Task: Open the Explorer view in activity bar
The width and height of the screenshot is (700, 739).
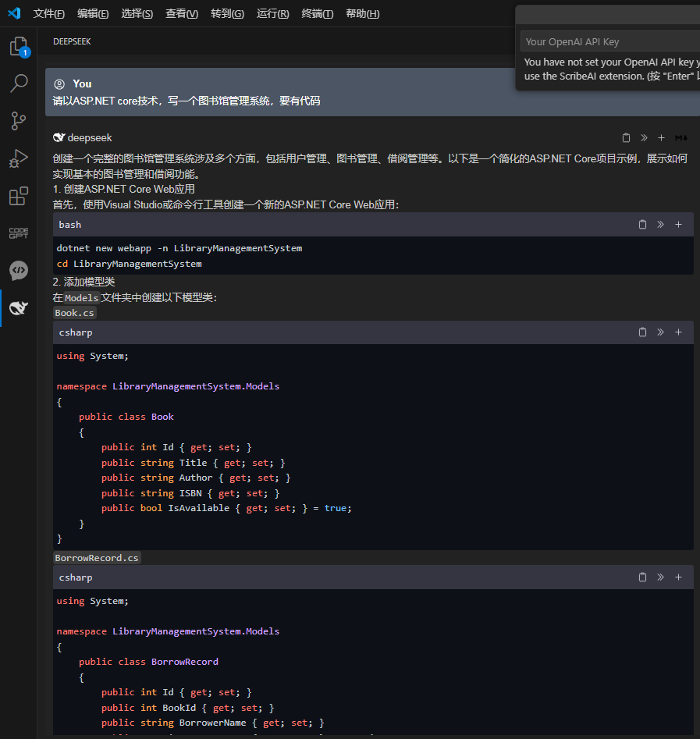Action: 19,46
